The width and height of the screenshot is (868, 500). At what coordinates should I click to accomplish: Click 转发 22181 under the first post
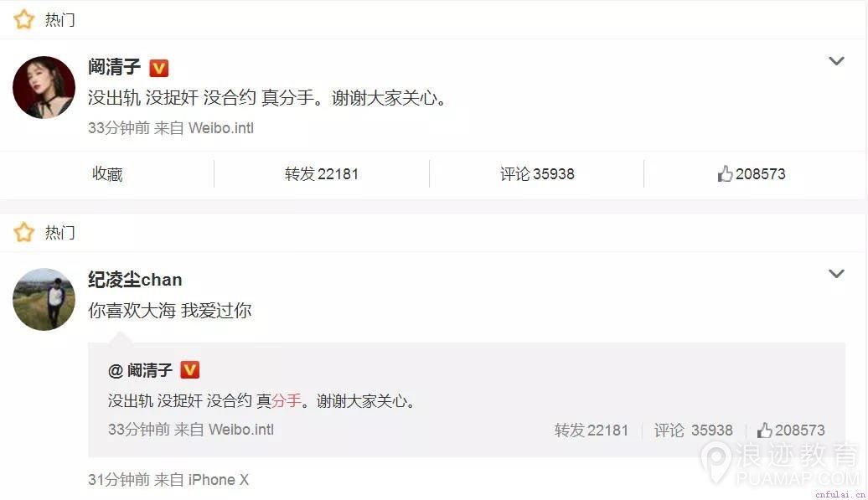[322, 173]
